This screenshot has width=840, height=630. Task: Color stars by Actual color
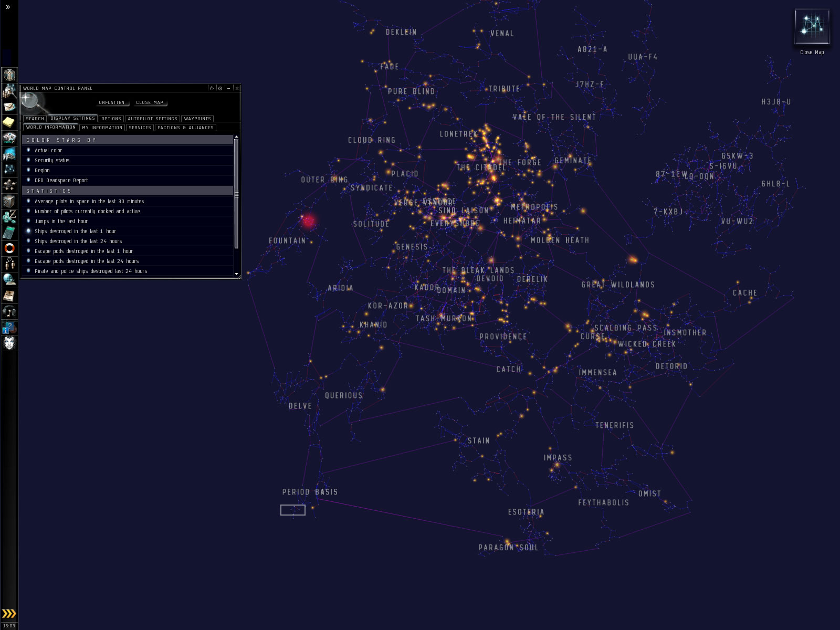coord(128,150)
